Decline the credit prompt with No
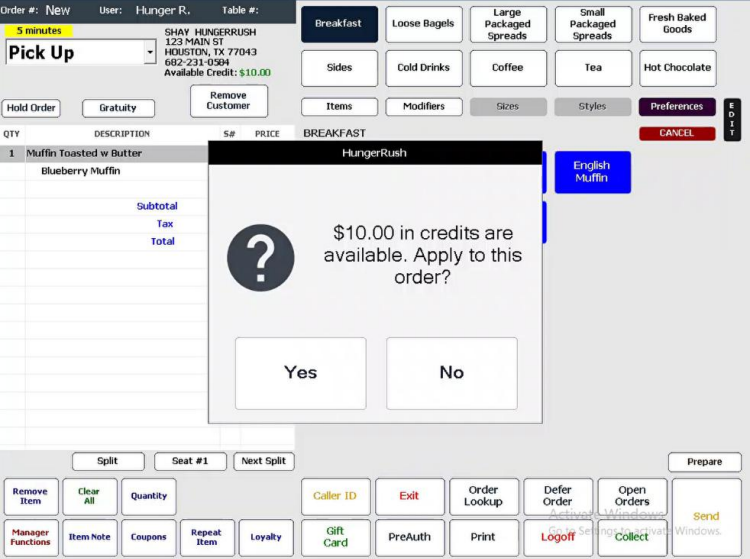This screenshot has width=750, height=559. click(x=452, y=373)
